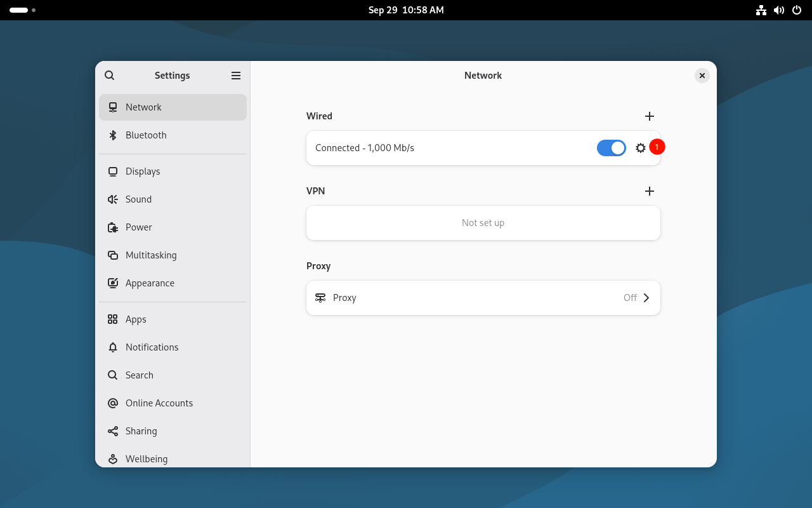Click the volume icon in top bar
Viewport: 812px width, 508px height.
[779, 10]
